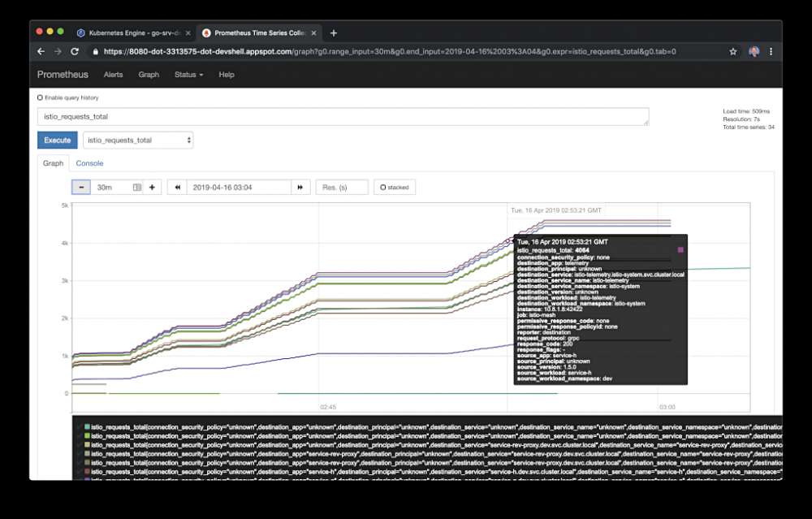Click the blue Execute button
The width and height of the screenshot is (812, 519).
pyautogui.click(x=57, y=140)
